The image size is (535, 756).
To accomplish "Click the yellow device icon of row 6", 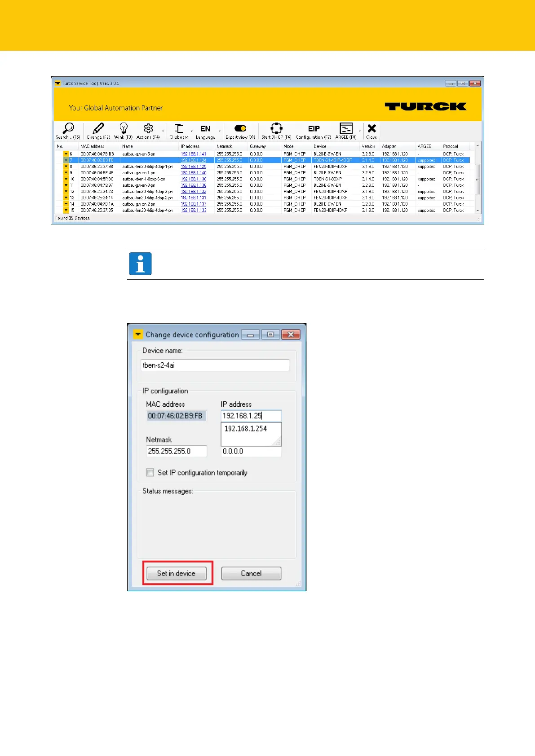I will (66, 154).
